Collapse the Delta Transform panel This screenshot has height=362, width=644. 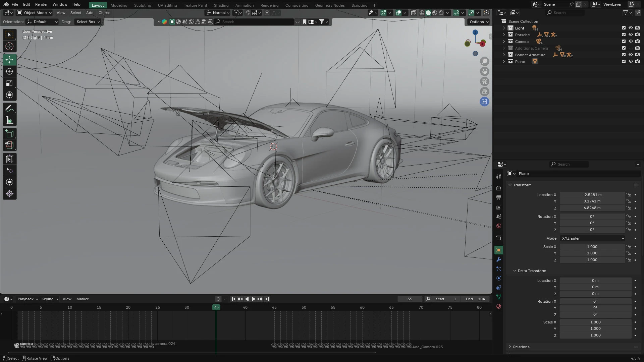pos(530,270)
